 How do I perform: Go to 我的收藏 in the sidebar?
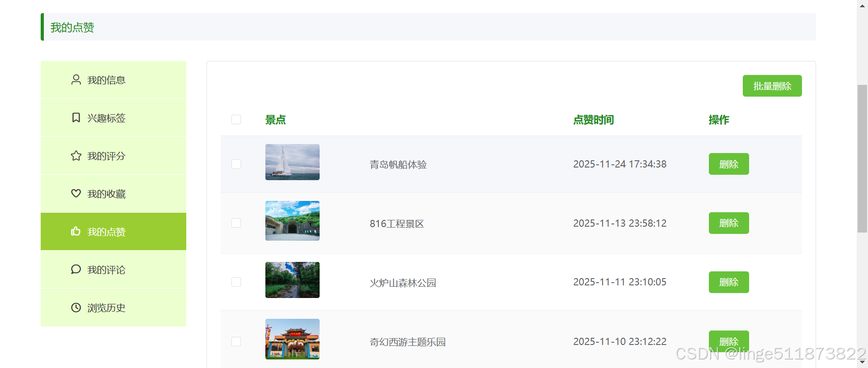[x=113, y=194]
